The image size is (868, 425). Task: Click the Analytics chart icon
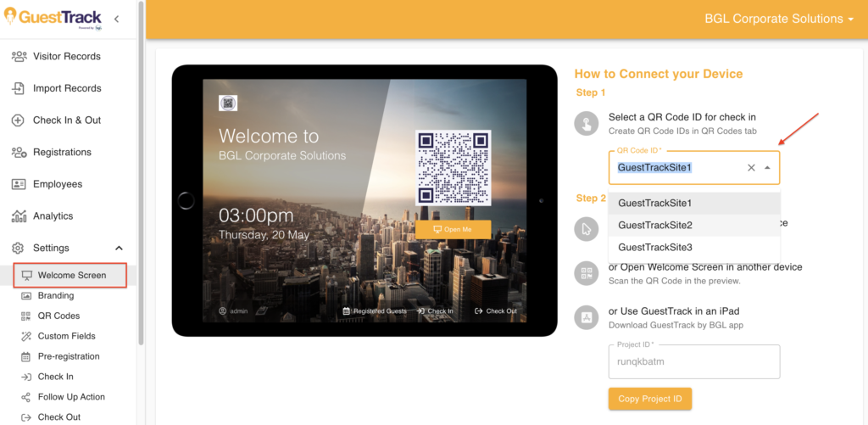point(18,216)
